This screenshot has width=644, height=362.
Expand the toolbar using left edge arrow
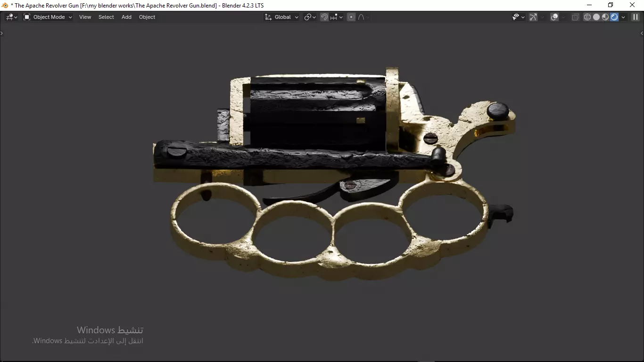tap(1, 33)
